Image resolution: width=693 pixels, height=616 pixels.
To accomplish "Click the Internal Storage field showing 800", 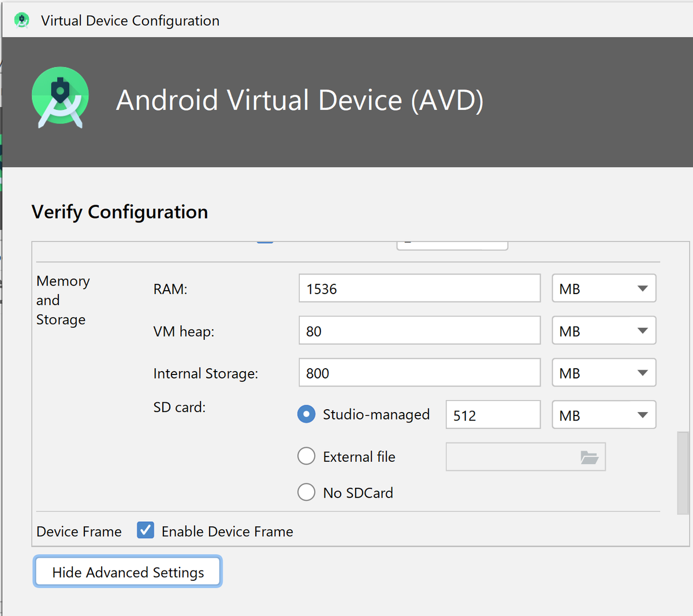I will [419, 372].
